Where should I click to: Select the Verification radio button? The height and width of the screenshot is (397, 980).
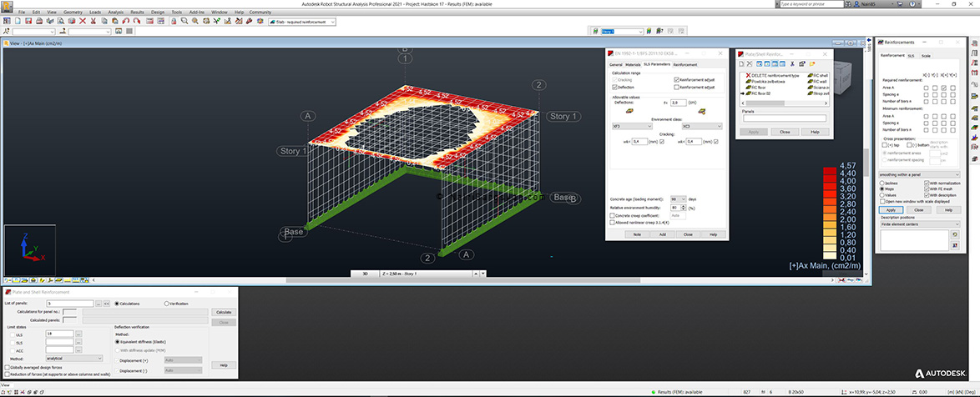pos(167,304)
